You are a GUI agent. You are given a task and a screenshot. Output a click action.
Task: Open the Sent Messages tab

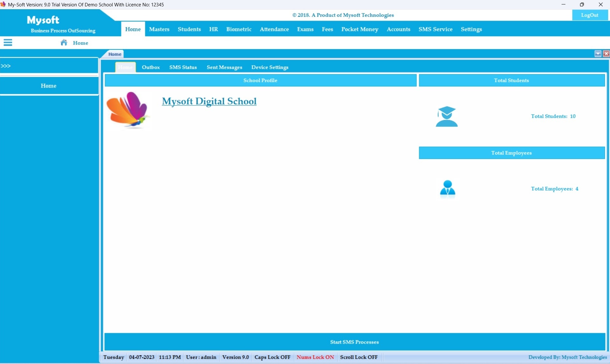pyautogui.click(x=224, y=67)
